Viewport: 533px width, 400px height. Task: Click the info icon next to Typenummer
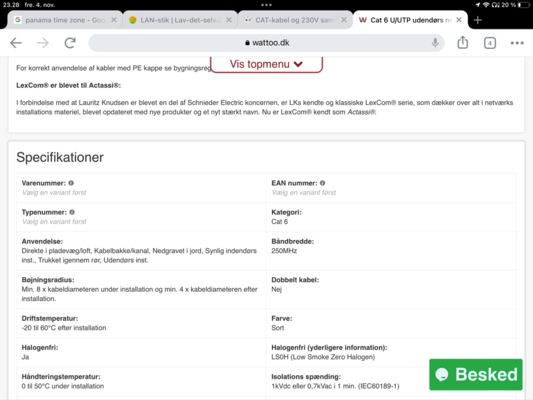pos(72,212)
